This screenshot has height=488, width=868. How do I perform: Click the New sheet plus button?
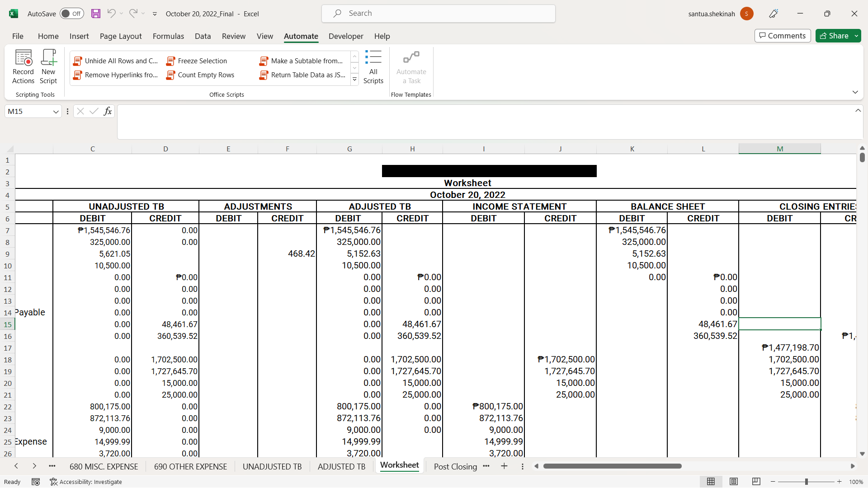tap(504, 466)
